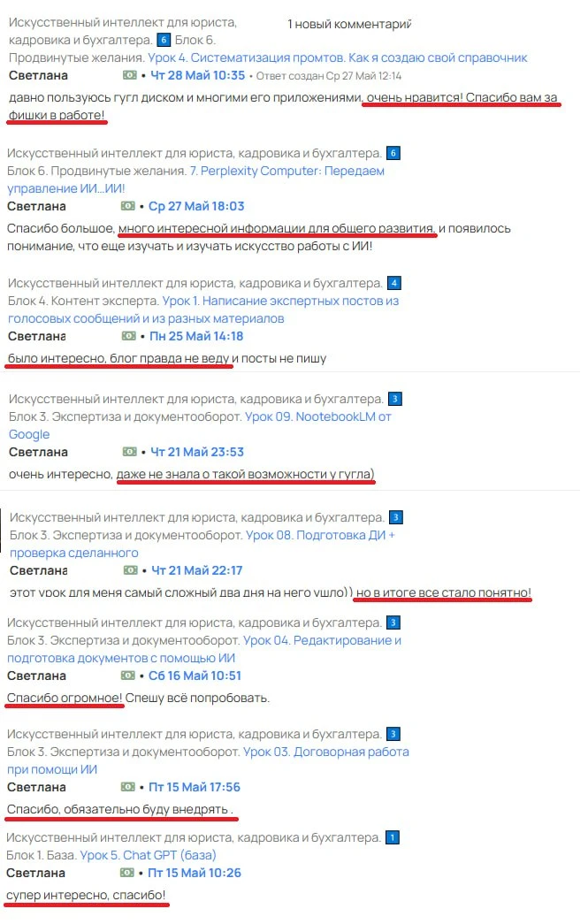Open comment date Пн 25 Май 14:18
Viewport: 588px width, 924px height.
coord(196,336)
